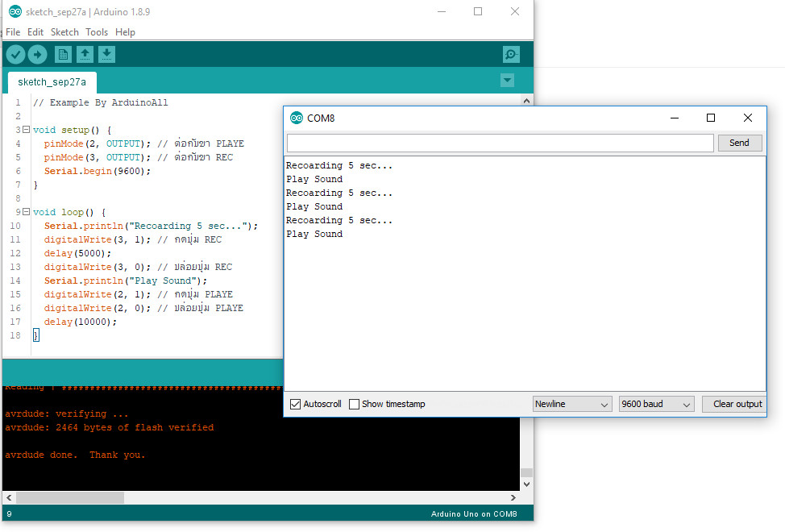Save the sketch with the Save icon
785x532 pixels.
106,55
